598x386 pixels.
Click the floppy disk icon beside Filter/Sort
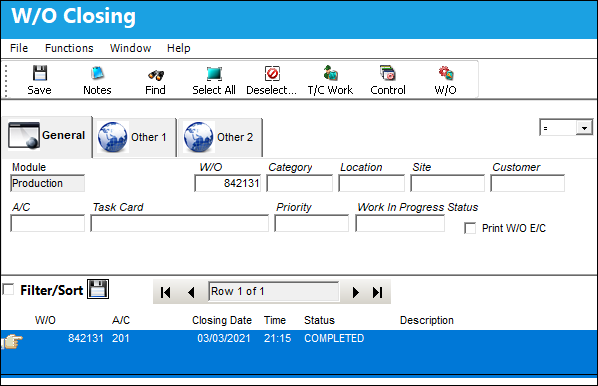coord(98,289)
